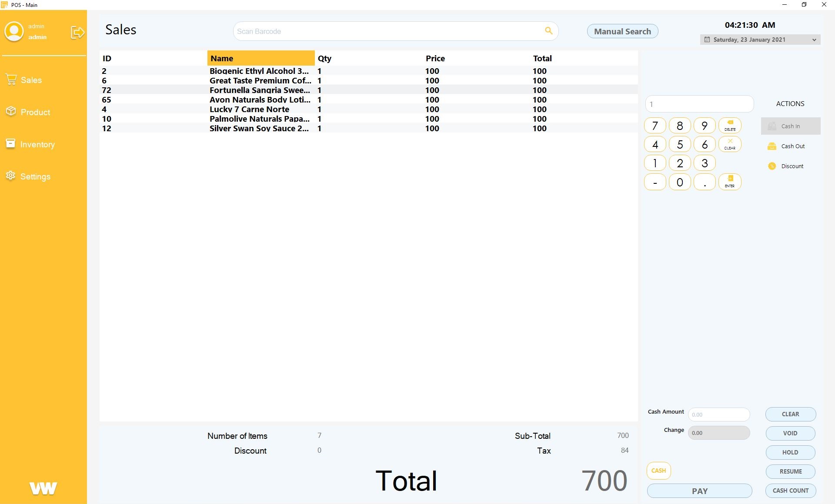Click the admin user avatar icon
The image size is (835, 504).
14,32
